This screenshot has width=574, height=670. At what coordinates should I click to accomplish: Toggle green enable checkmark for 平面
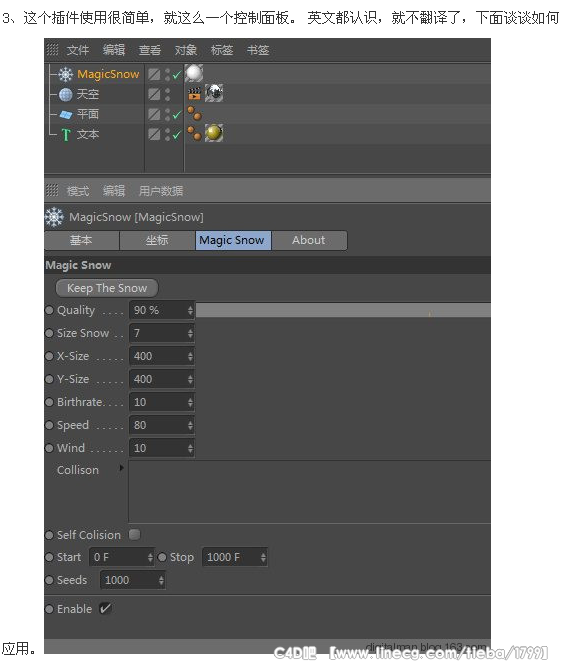(177, 115)
